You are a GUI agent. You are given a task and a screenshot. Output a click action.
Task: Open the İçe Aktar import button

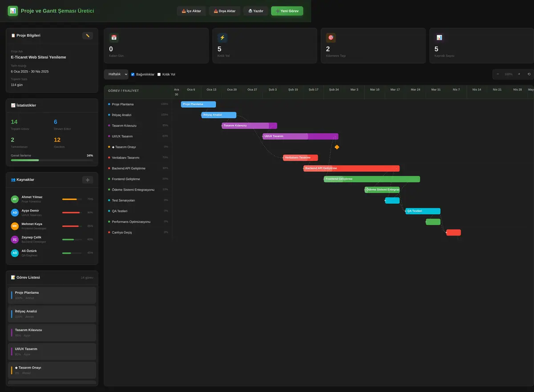(x=191, y=11)
